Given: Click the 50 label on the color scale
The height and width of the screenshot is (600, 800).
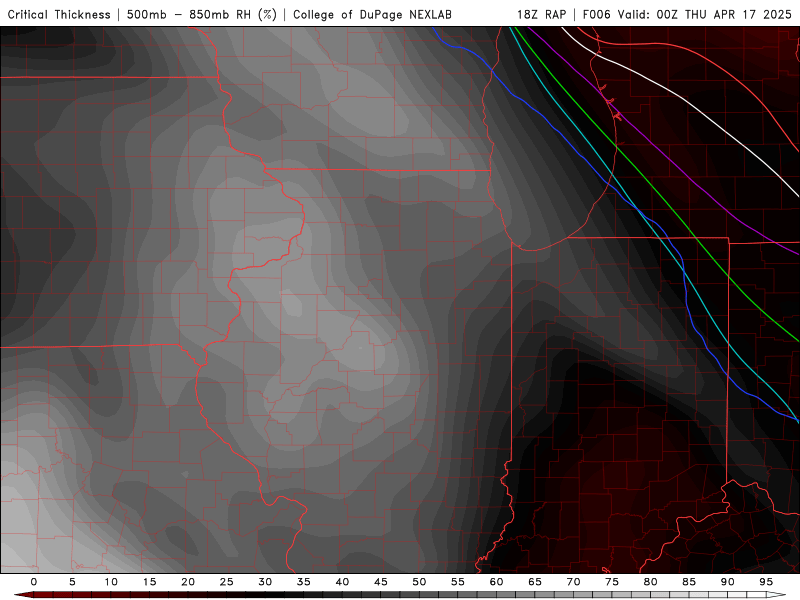Looking at the screenshot, I should click(x=419, y=582).
